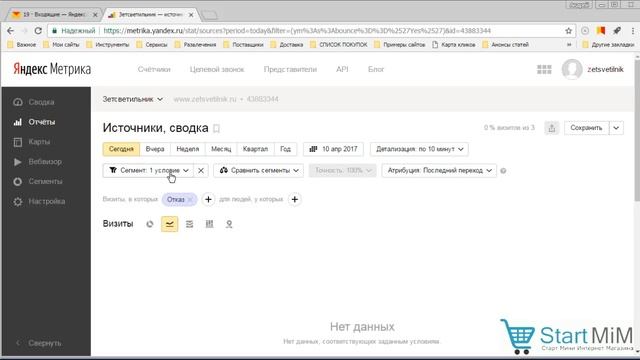Expand the Зетсветильник counter dropdown
This screenshot has width=640, height=360.
click(x=133, y=99)
